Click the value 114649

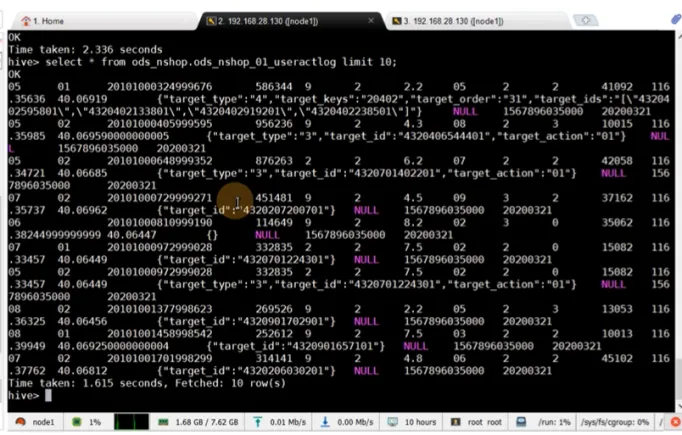click(274, 223)
